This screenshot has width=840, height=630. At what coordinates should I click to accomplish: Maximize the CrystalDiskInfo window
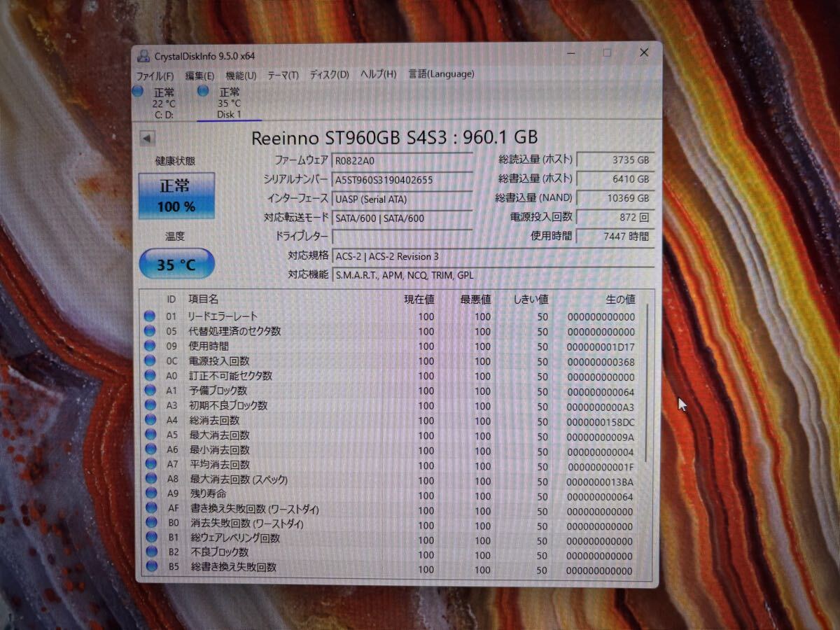pyautogui.click(x=607, y=52)
